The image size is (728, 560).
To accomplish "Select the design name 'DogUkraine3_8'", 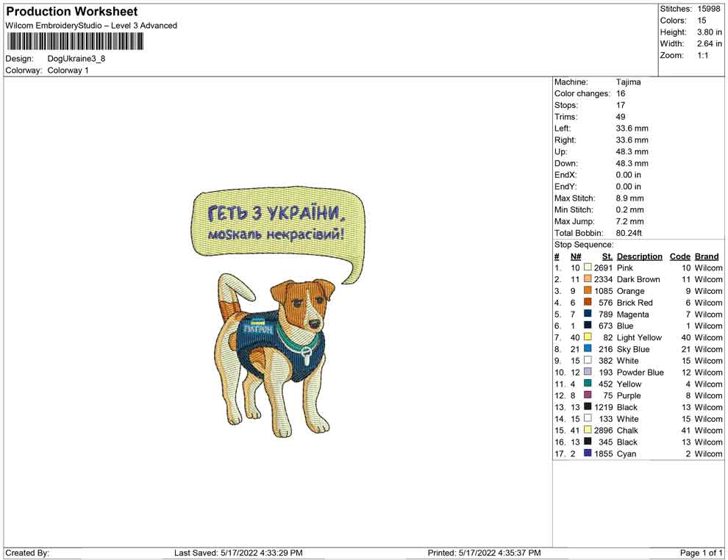I will click(76, 59).
